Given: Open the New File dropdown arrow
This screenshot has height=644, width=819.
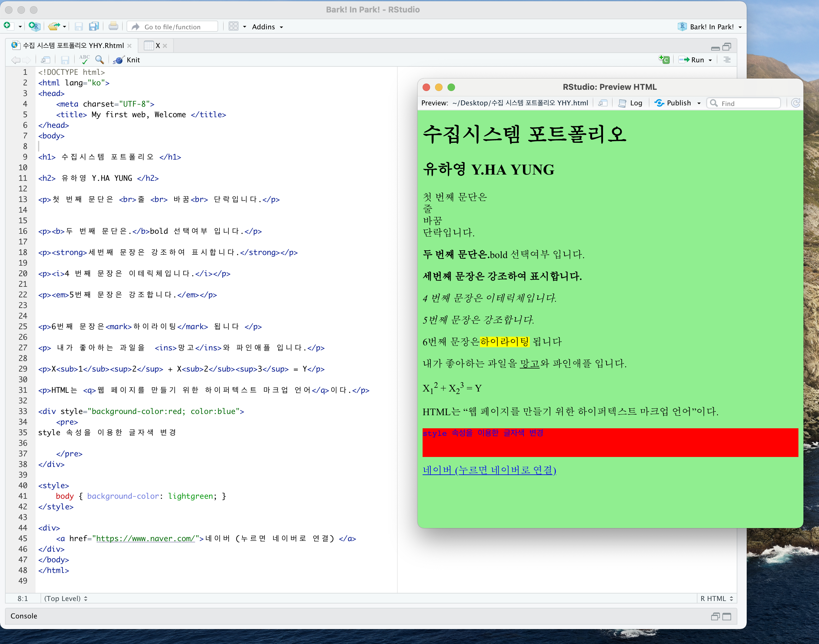Looking at the screenshot, I should pyautogui.click(x=20, y=27).
